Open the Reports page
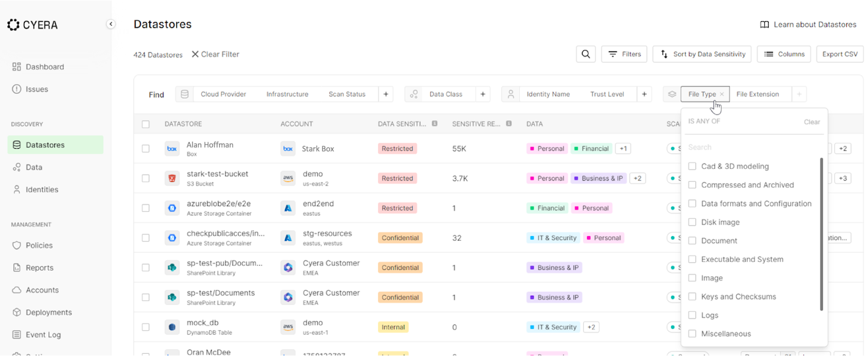 (40, 268)
